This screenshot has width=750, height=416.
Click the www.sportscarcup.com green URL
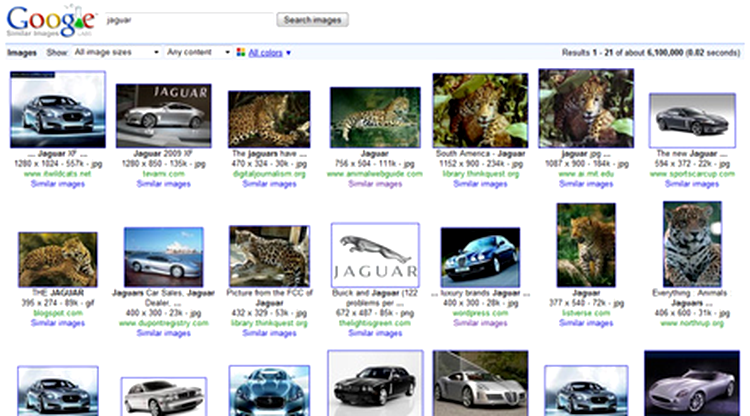click(x=692, y=174)
